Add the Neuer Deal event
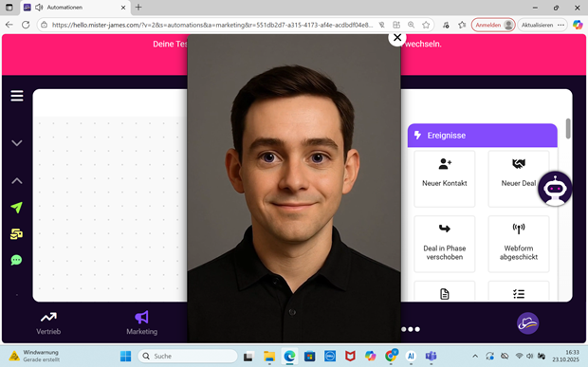Image resolution: width=588 pixels, height=367 pixels. point(519,179)
